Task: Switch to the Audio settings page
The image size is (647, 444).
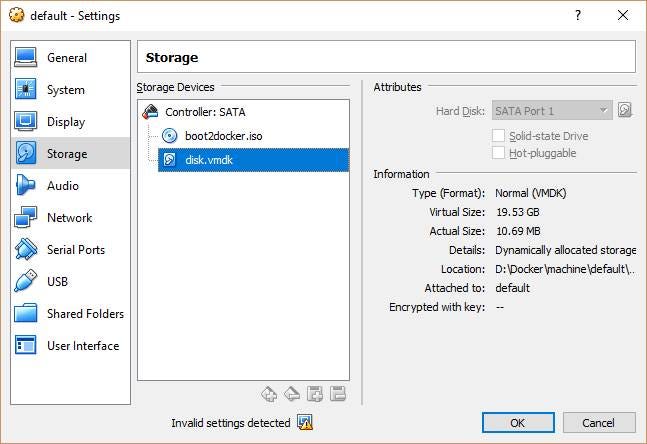Action: click(x=71, y=185)
